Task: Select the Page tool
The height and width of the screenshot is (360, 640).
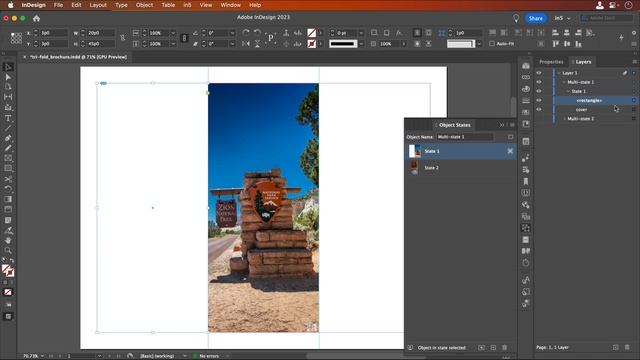Action: coord(8,87)
